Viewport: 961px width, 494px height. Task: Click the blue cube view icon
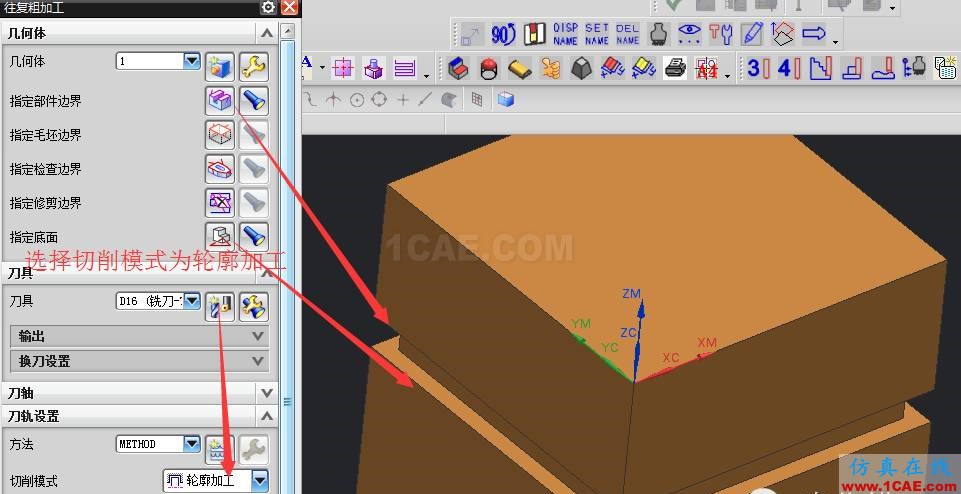506,99
